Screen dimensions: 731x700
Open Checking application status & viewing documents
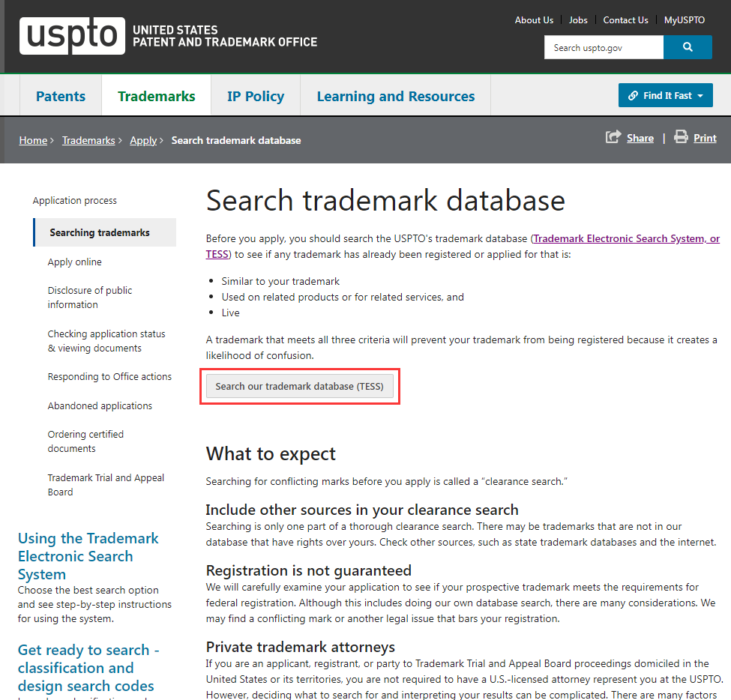106,341
